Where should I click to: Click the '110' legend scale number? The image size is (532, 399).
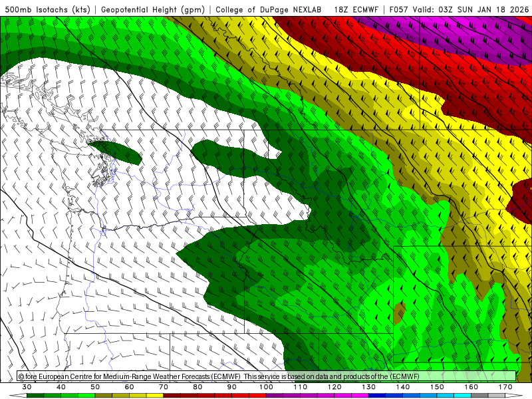pyautogui.click(x=301, y=387)
